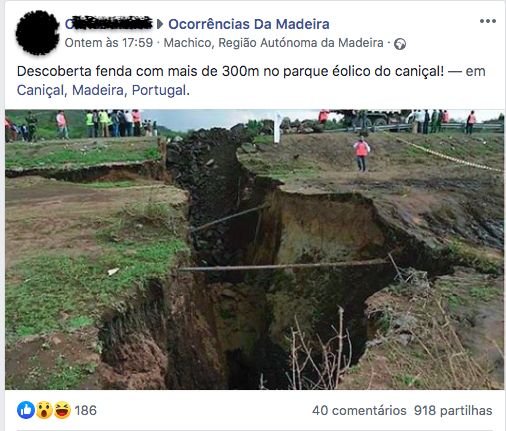
Task: Click the Wow reaction emoji icon
Action: (x=44, y=410)
